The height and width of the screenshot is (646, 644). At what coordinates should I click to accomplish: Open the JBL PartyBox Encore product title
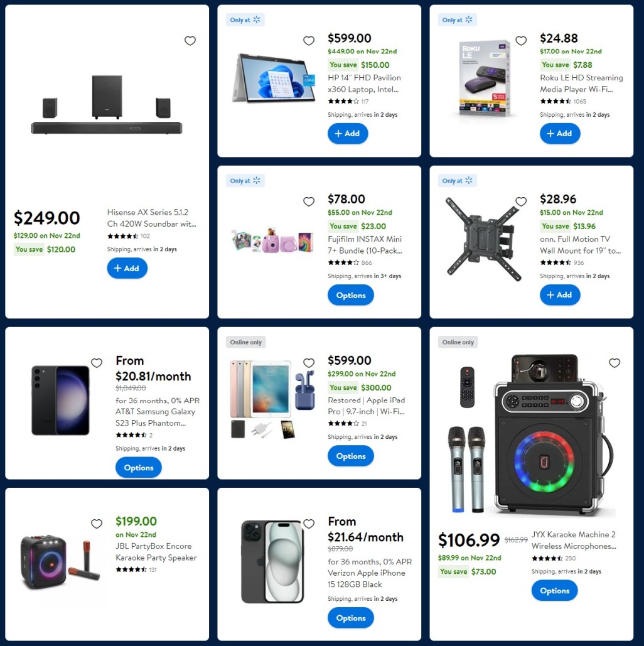[156, 552]
